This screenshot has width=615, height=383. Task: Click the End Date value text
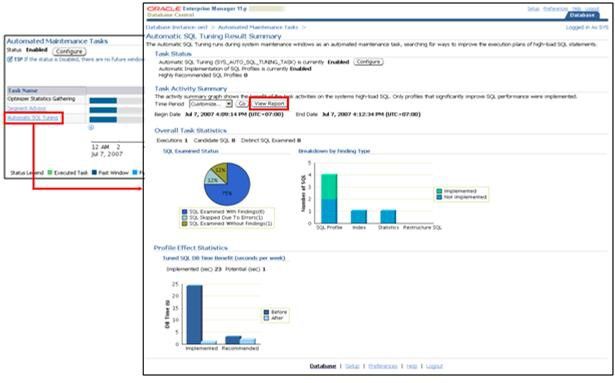click(x=371, y=115)
